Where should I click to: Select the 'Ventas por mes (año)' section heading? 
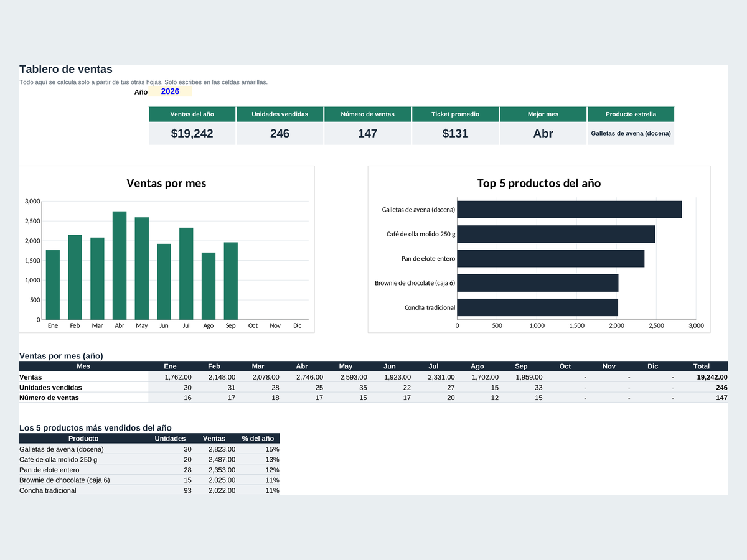pos(61,356)
